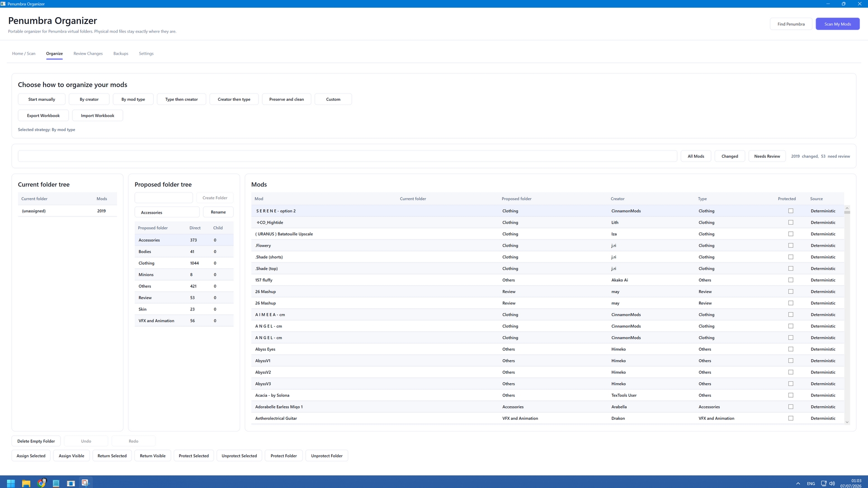Tick the Protected box for .Shade (shorts)
The image size is (868, 488).
791,257
